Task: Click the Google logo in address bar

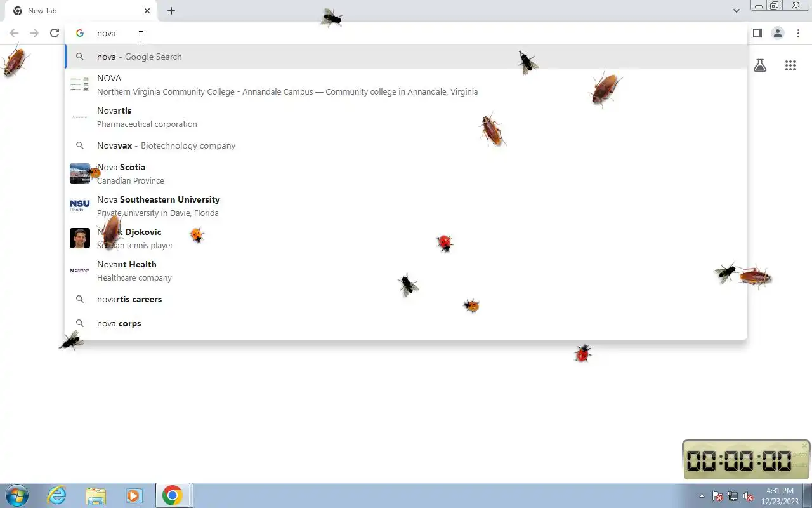Action: 80,33
